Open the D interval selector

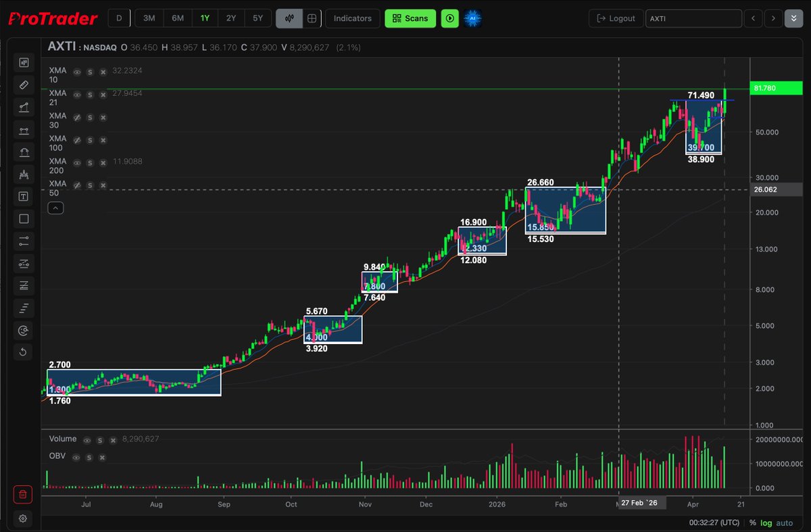[x=119, y=18]
